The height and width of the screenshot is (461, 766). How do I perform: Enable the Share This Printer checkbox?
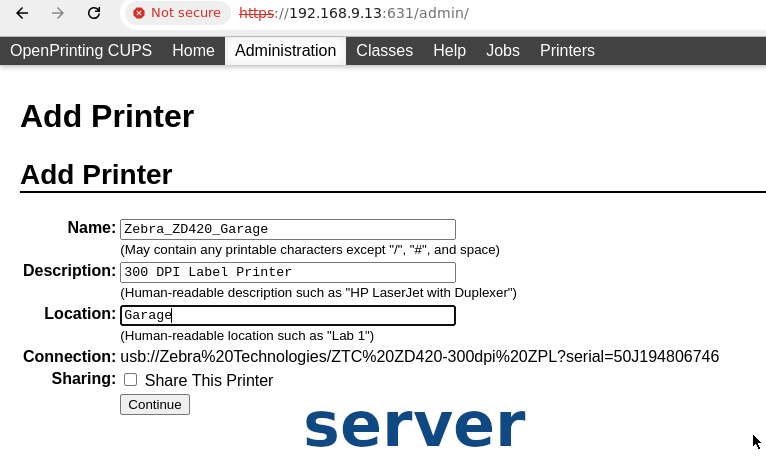click(x=130, y=380)
